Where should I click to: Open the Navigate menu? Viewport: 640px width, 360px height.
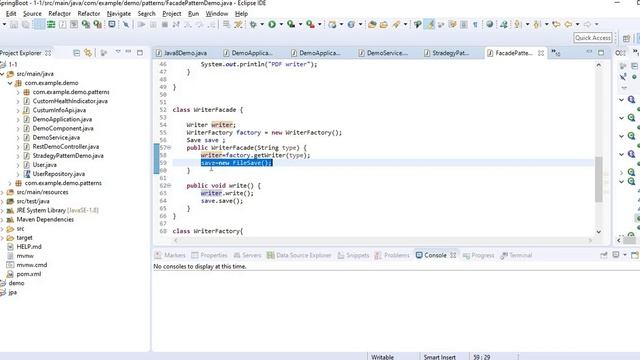click(119, 13)
